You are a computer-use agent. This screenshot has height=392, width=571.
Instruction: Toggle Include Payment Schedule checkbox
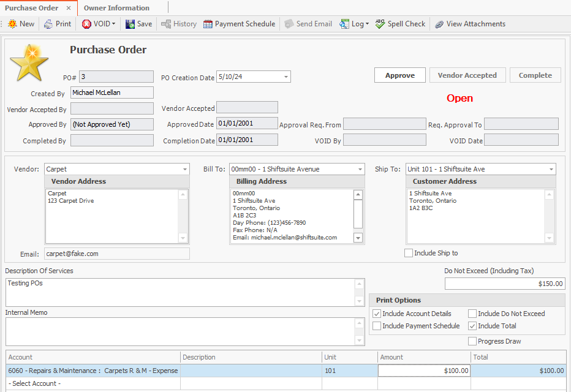tap(377, 326)
